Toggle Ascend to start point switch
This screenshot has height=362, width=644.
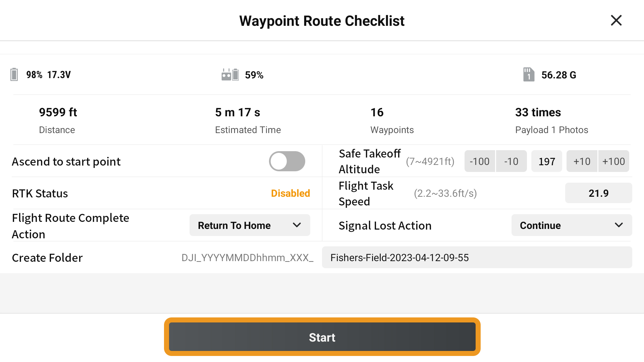coord(287,161)
